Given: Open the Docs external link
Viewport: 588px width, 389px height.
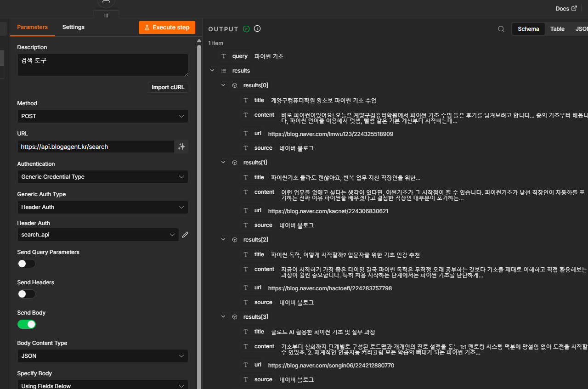Looking at the screenshot, I should pyautogui.click(x=566, y=8).
